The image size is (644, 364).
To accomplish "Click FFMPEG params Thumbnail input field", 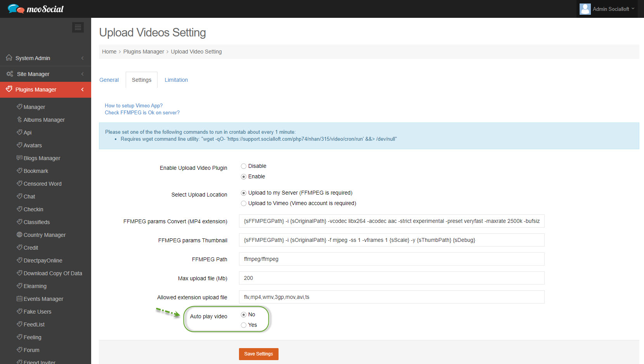I will (x=392, y=240).
